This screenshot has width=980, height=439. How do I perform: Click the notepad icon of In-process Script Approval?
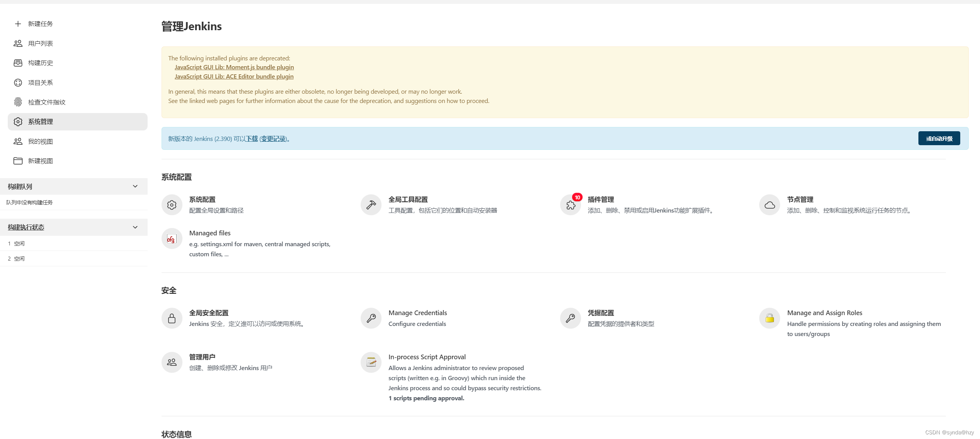[371, 362]
